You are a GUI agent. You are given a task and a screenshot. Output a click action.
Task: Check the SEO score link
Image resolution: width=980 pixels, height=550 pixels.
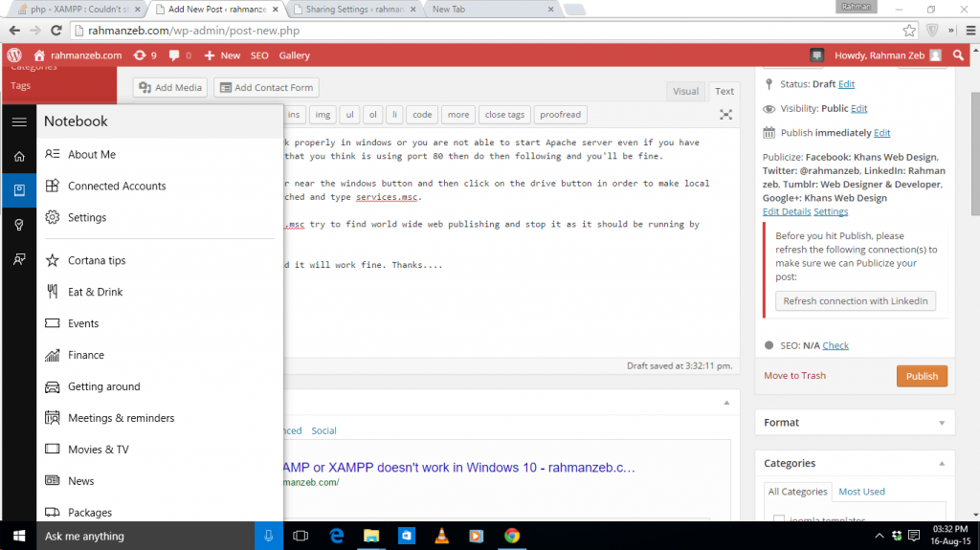tap(835, 345)
